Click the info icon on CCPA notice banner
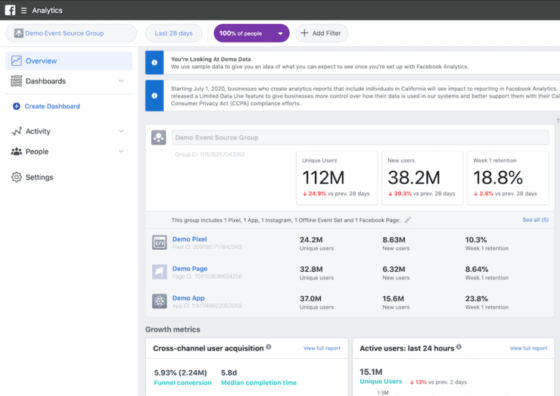The width and height of the screenshot is (560, 396). (154, 95)
